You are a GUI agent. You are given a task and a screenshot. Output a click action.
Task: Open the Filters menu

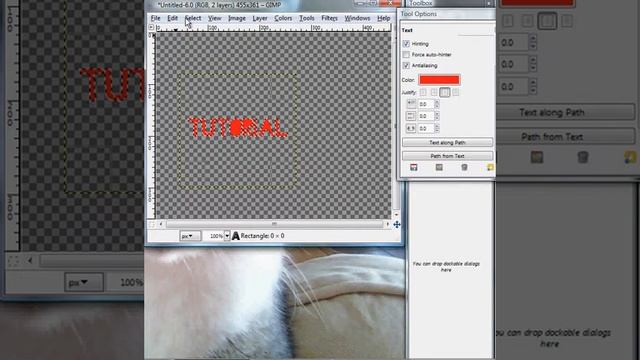(x=329, y=18)
